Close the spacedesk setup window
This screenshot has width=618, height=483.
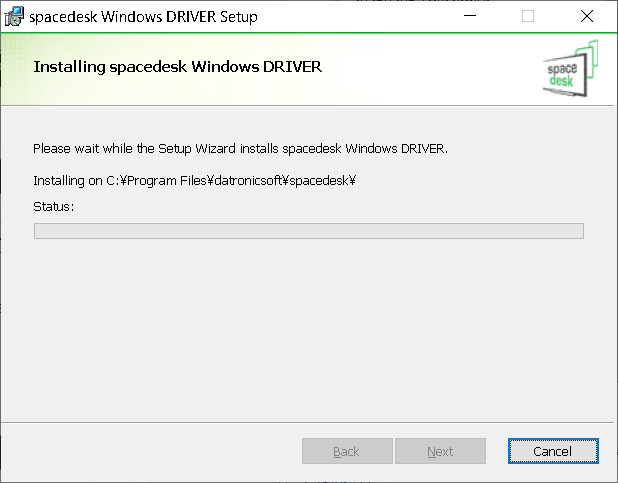tap(587, 16)
